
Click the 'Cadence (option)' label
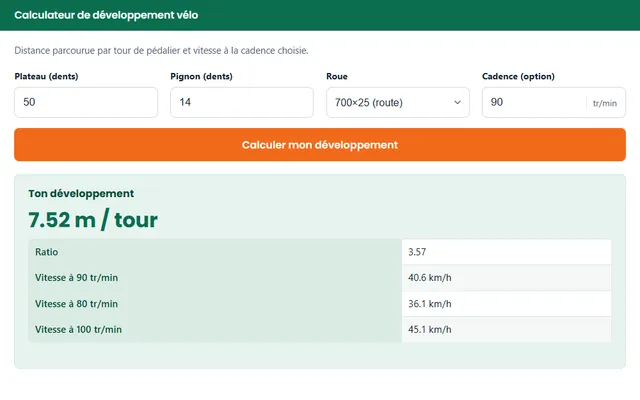tap(518, 76)
